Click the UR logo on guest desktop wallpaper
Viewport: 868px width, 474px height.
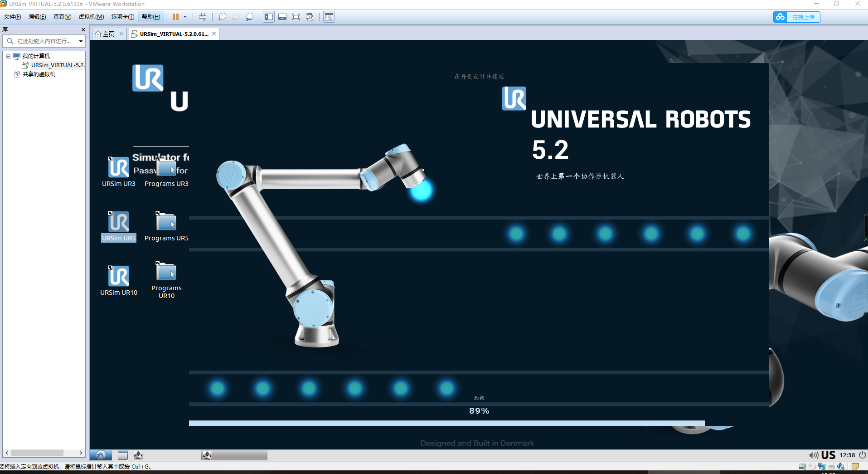[148, 78]
